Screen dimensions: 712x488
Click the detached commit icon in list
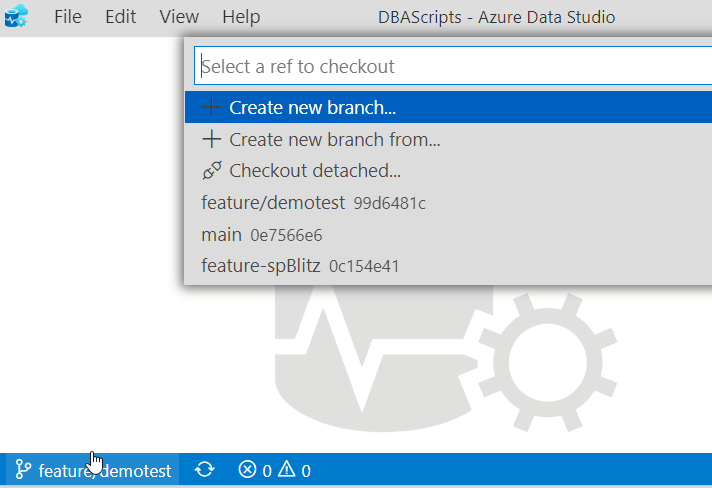[x=211, y=171]
